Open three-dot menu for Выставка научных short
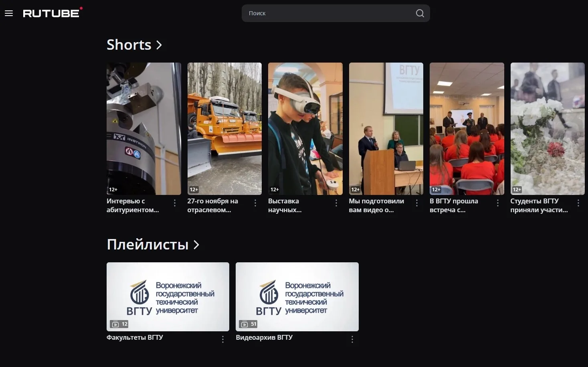 pos(336,203)
